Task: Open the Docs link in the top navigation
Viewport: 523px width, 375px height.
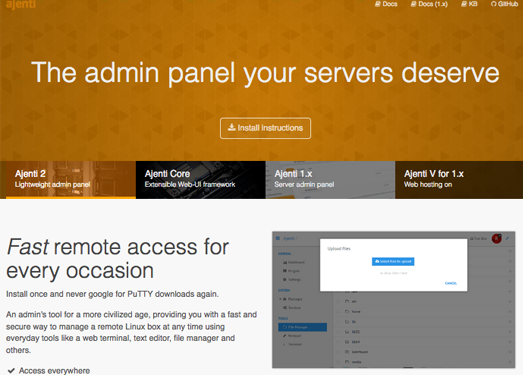Action: pyautogui.click(x=386, y=4)
